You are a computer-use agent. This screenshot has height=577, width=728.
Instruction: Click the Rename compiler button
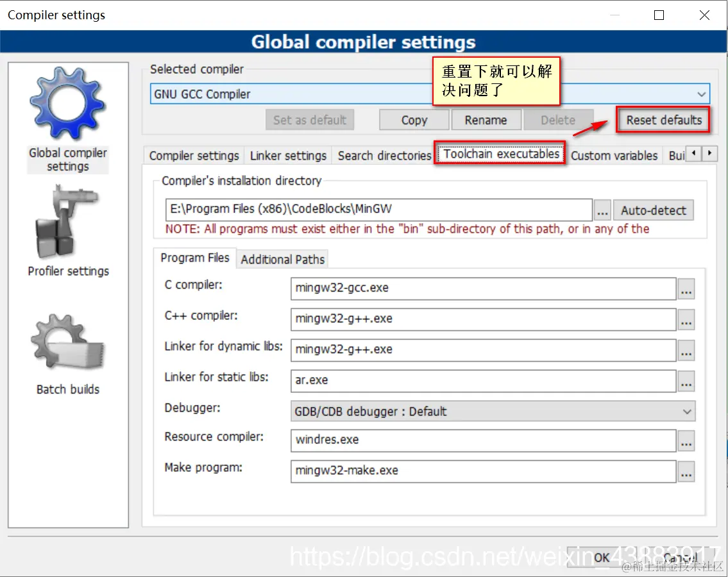pyautogui.click(x=486, y=121)
